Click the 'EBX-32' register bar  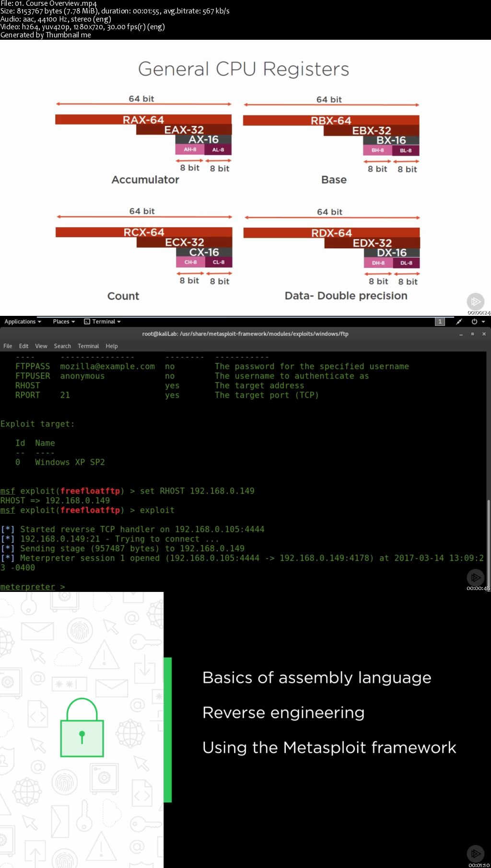click(x=372, y=131)
